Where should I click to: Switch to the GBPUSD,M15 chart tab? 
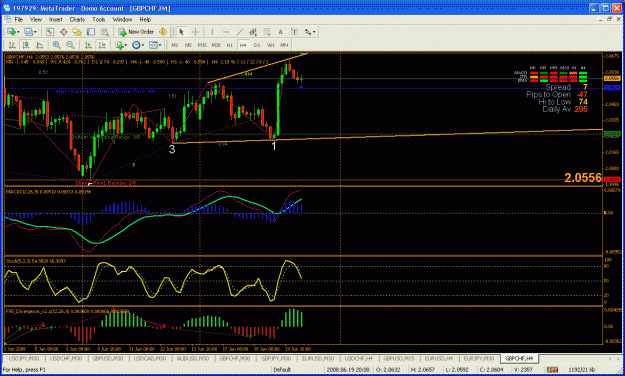pos(399,358)
